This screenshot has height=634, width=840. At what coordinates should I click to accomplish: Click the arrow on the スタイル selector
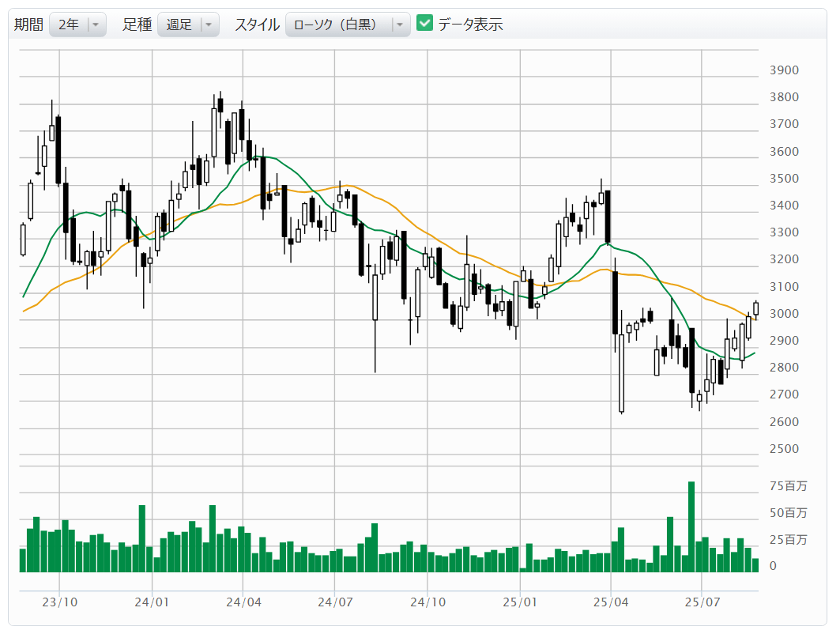click(400, 25)
